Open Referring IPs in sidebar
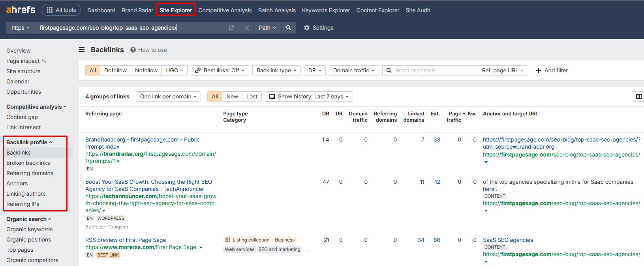 [23, 204]
